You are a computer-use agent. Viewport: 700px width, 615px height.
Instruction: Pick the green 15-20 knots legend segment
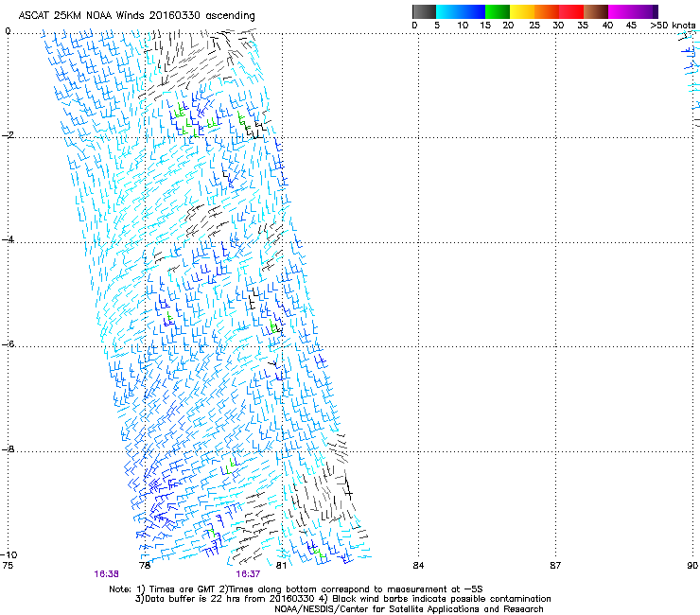[x=498, y=11]
